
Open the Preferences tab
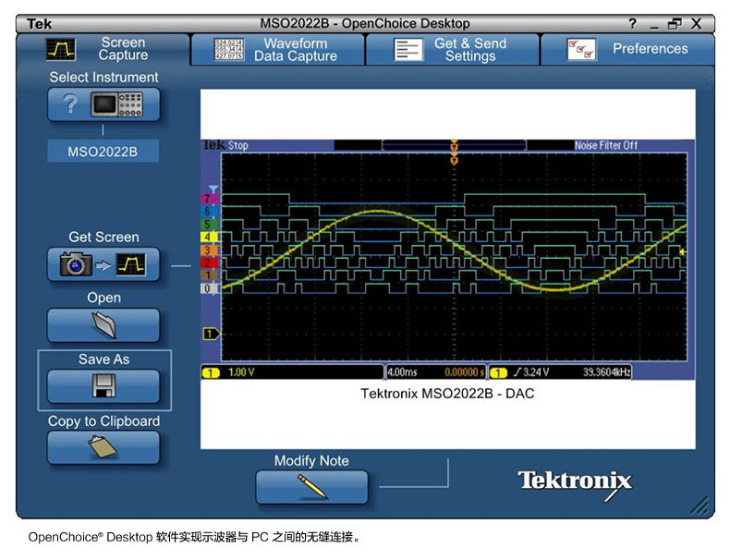(628, 49)
